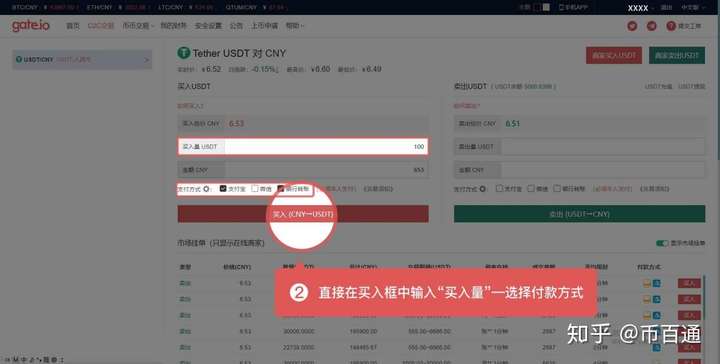Screen dimensions: 720x364
Task: Click the 30000.0000 quantity cell
Action: (x=298, y=331)
